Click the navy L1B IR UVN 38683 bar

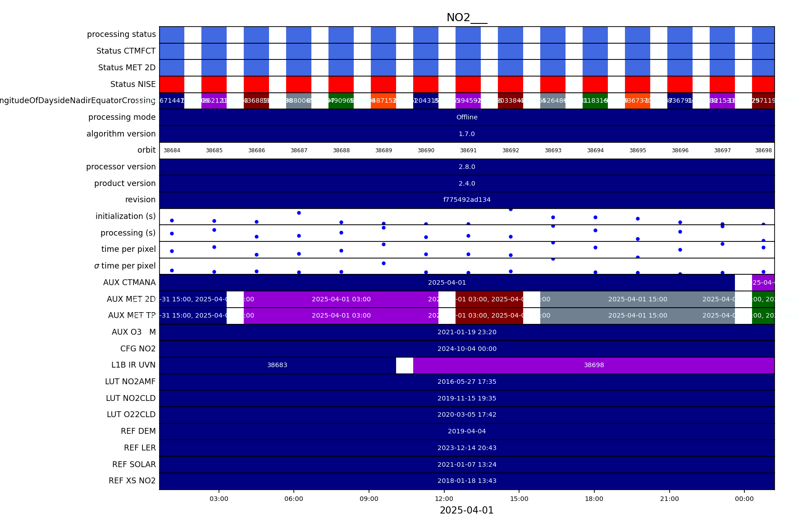click(277, 365)
